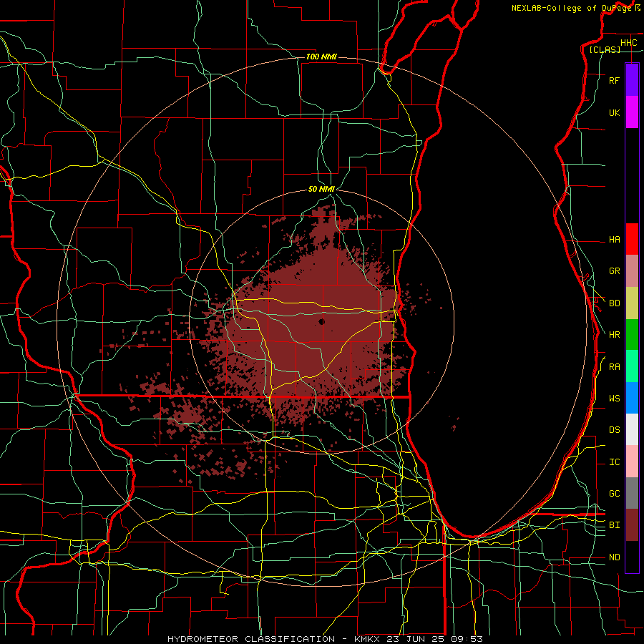Click the purple RF color swatch in legend
The height and width of the screenshot is (644, 644).
click(x=632, y=80)
